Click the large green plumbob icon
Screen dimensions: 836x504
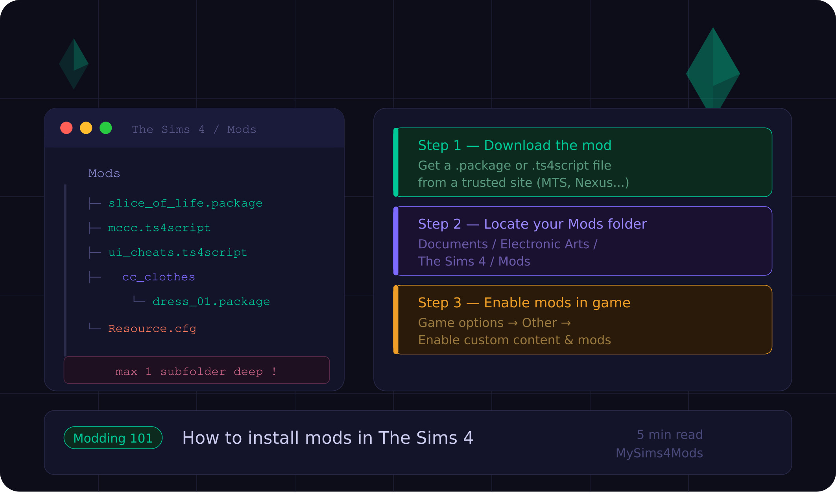coord(713,68)
